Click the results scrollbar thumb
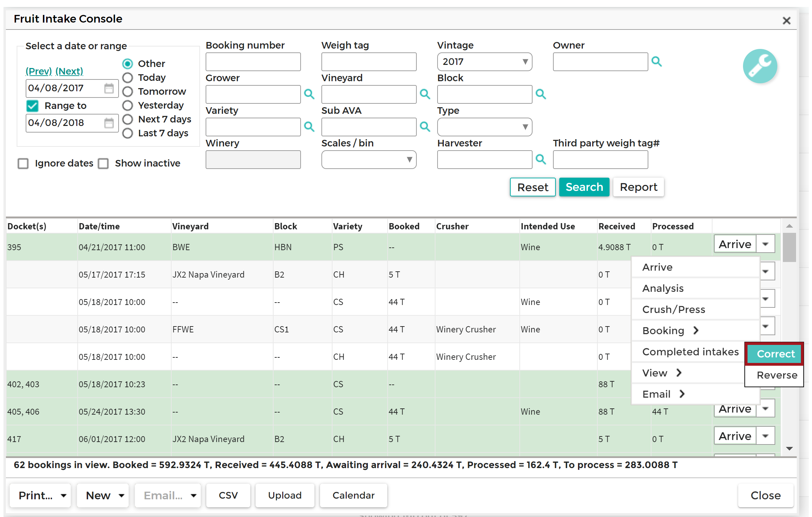Image resolution: width=812 pixels, height=517 pixels. [789, 247]
